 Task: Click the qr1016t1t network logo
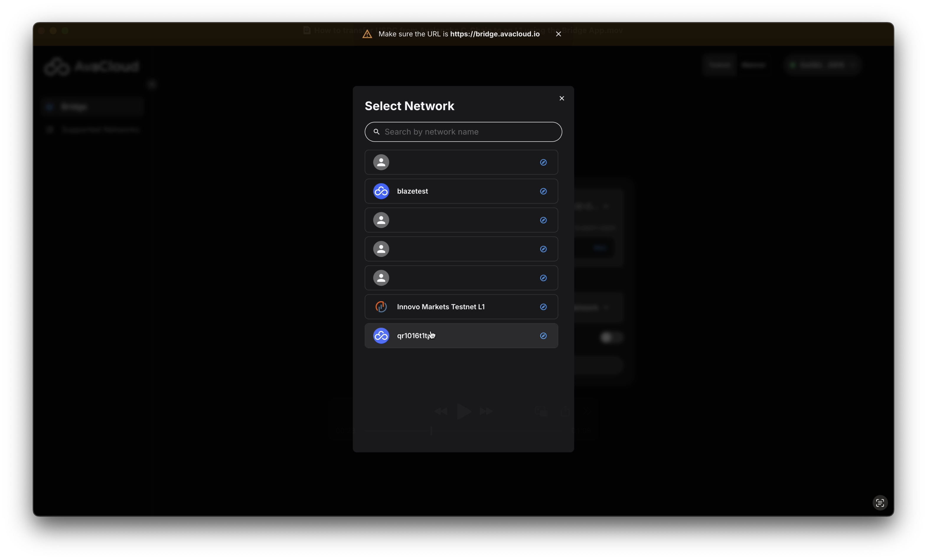pos(381,335)
